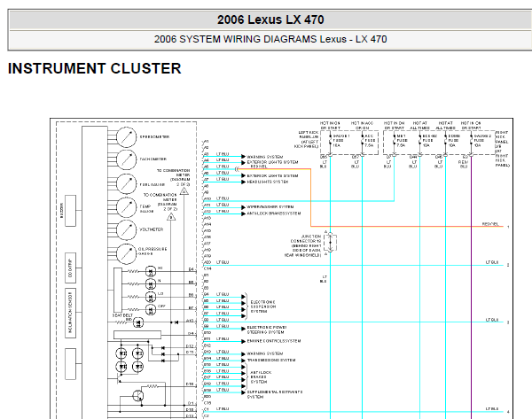Click the OFF indicator lamp symbol
Screen dimensions: 532x419
(151, 309)
